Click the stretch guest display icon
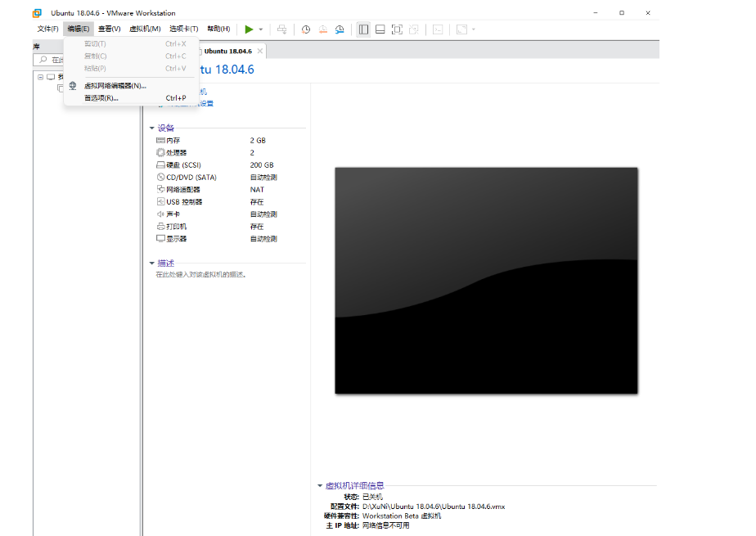Screen dimensions: 756x536 [462, 29]
